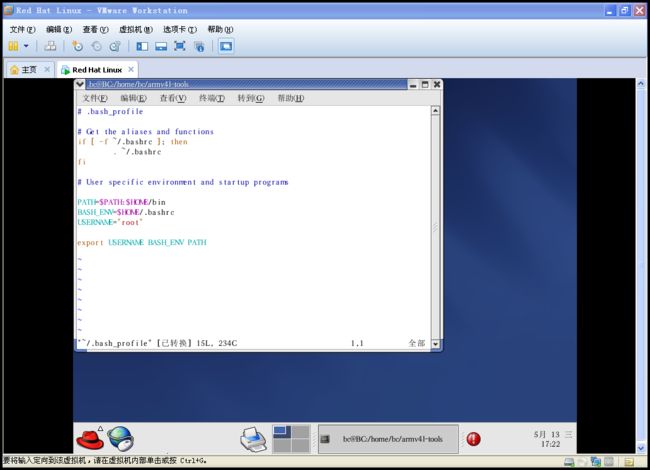Viewport: 650px width, 470px height.
Task: Open the terminal 终端(T) menu
Action: 212,98
